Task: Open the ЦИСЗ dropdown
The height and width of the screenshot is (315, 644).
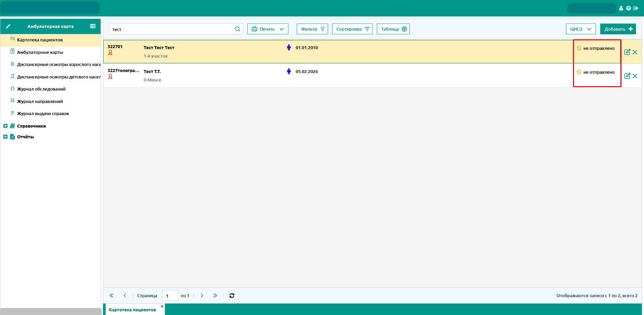Action: click(x=580, y=29)
